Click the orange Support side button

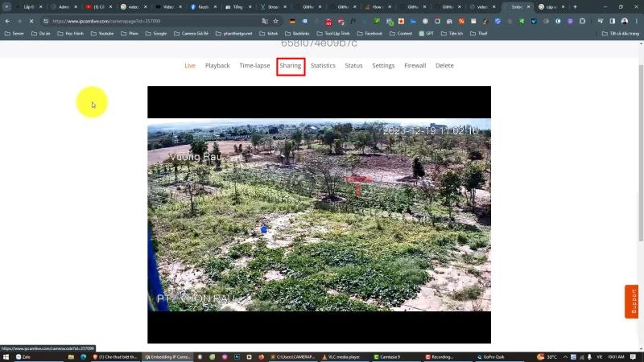[632, 302]
